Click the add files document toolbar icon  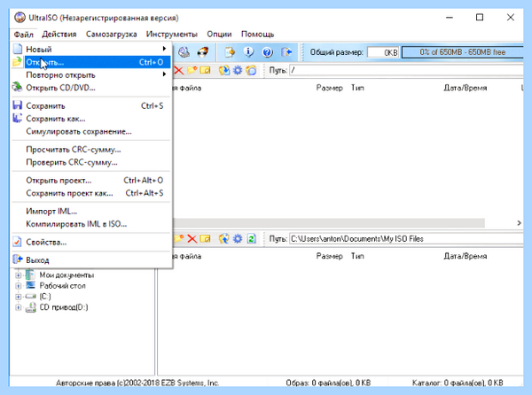[230, 52]
